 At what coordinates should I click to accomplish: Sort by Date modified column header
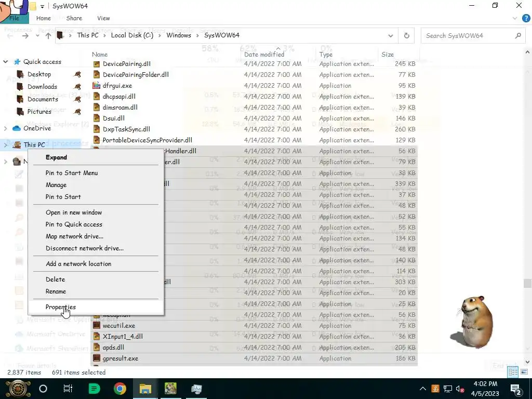pos(264,54)
